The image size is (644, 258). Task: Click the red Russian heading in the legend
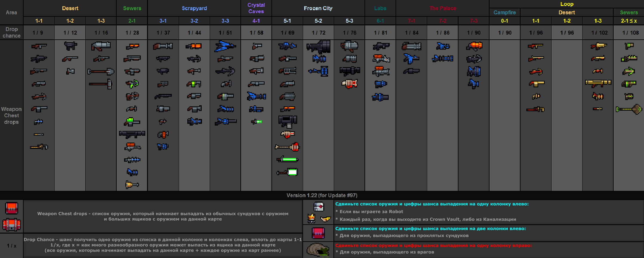pos(433,245)
